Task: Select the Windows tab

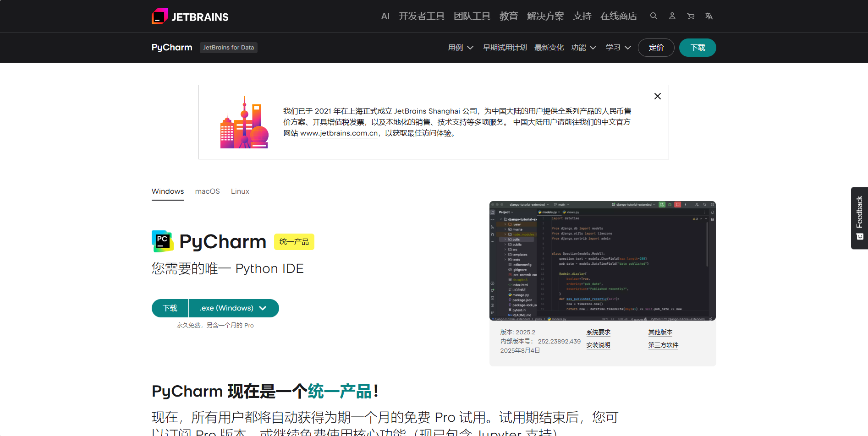Action: tap(168, 191)
